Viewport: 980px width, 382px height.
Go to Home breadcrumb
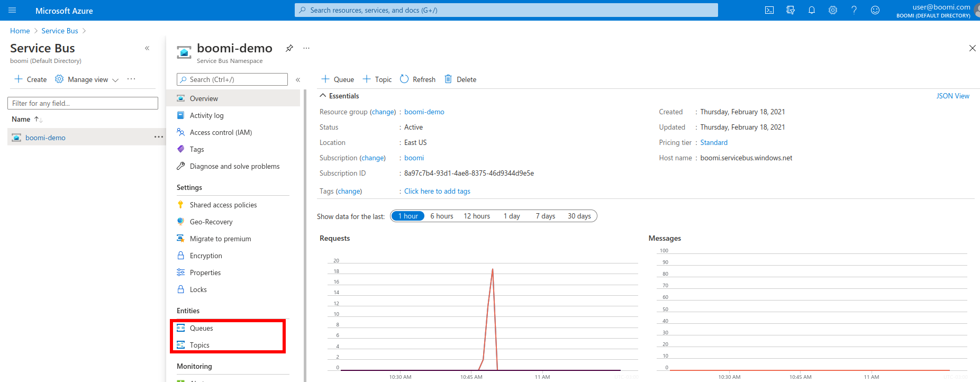coord(20,31)
